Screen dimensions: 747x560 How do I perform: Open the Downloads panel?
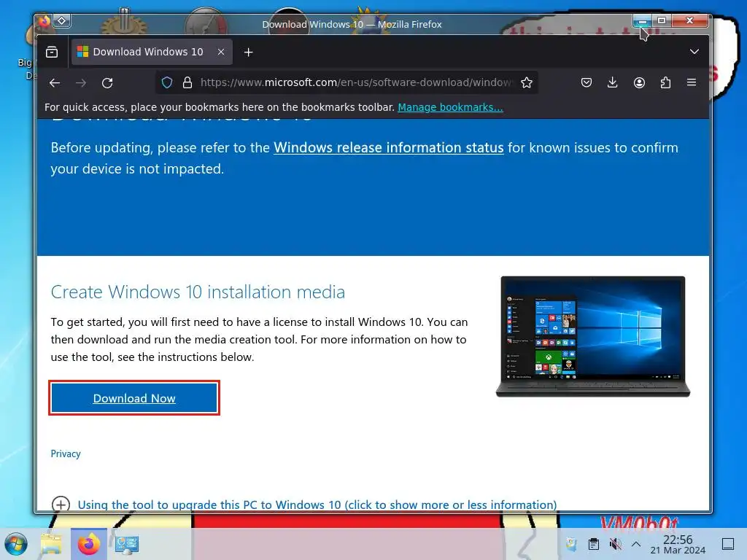613,82
